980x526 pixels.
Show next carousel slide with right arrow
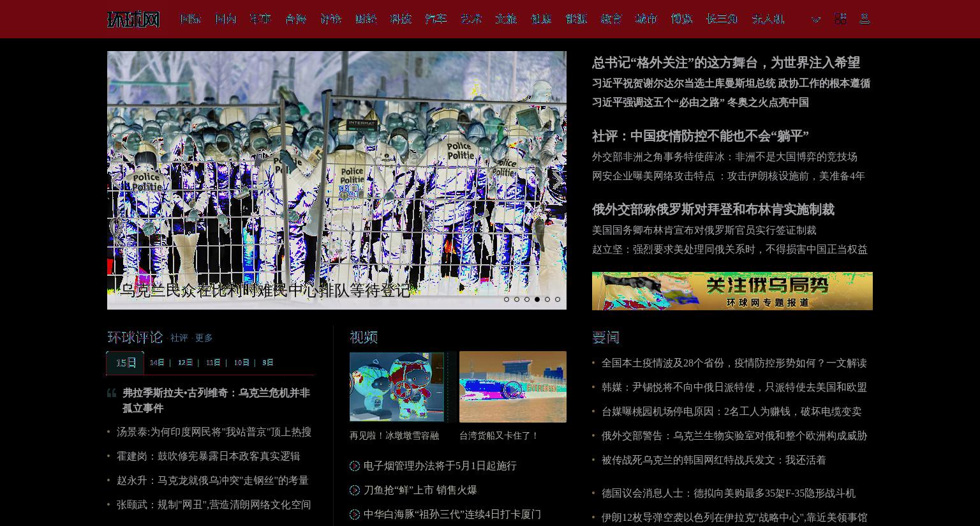[557, 181]
